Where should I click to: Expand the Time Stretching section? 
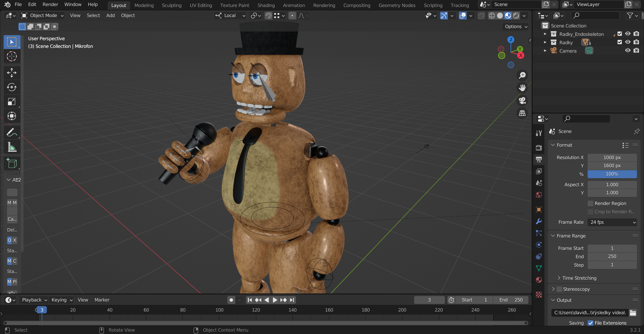pos(579,278)
